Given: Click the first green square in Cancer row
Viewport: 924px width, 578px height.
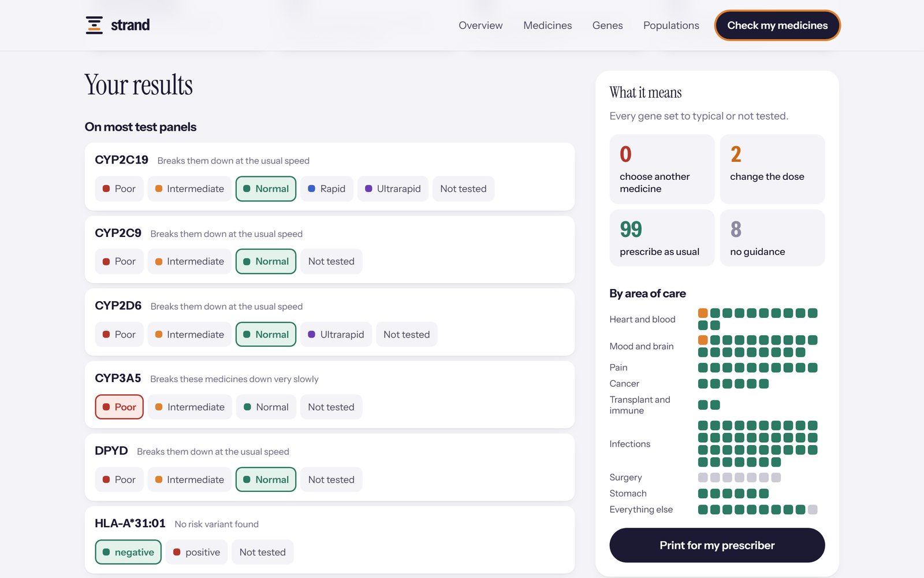Looking at the screenshot, I should point(703,384).
